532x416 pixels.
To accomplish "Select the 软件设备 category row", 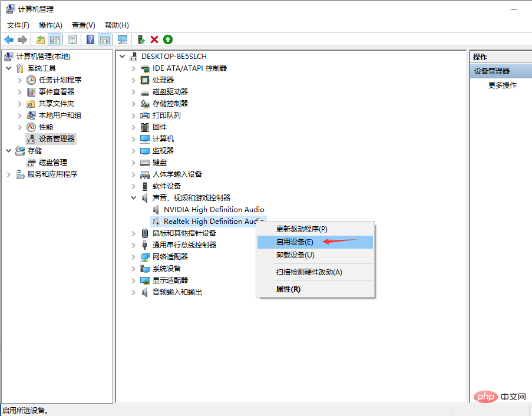I will click(x=167, y=186).
